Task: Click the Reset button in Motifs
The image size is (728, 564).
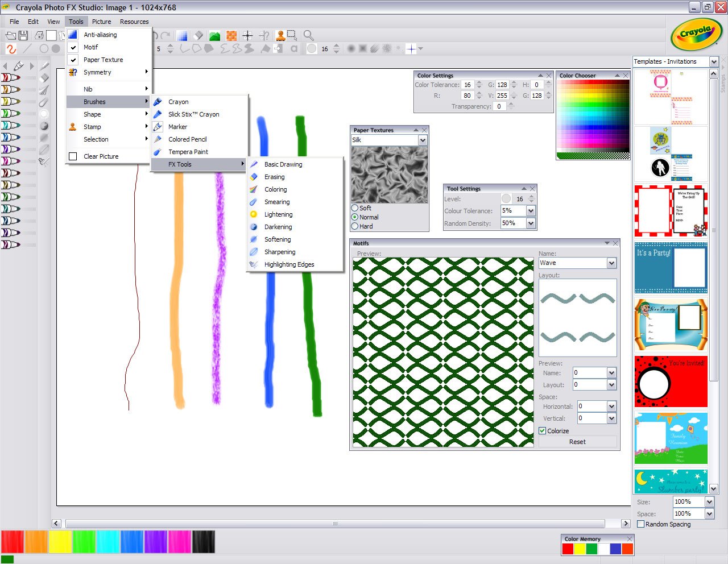Action: (x=577, y=442)
